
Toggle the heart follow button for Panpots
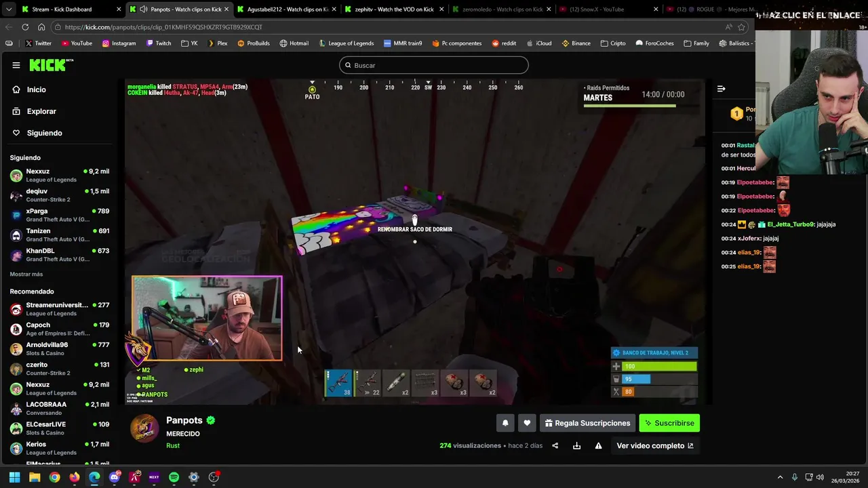click(527, 423)
